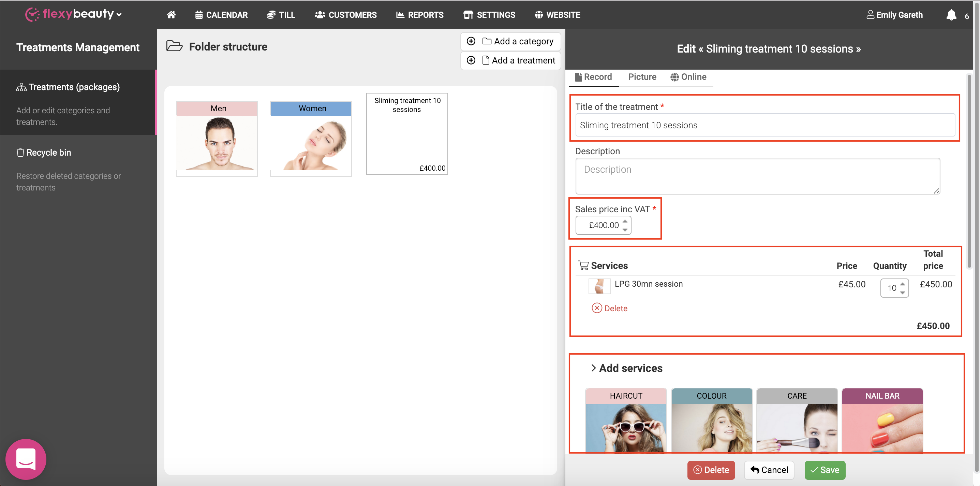Click the Services cart icon
Screen dimensions: 980x486
coord(583,266)
